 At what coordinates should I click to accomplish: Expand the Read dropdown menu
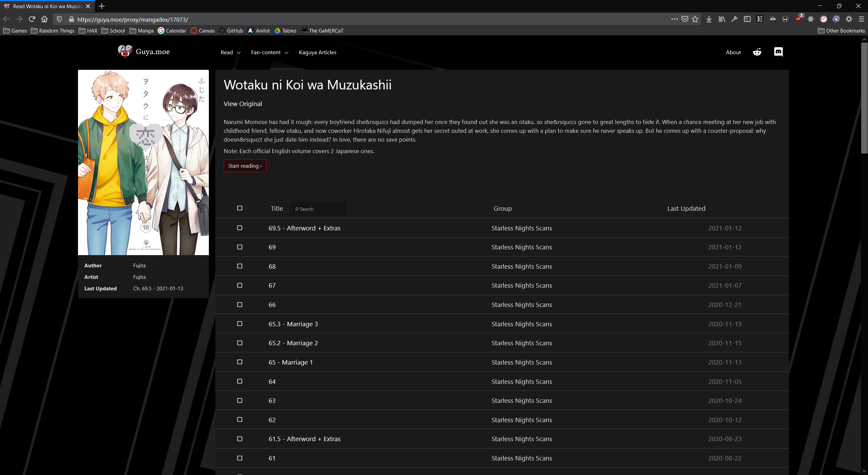[230, 53]
